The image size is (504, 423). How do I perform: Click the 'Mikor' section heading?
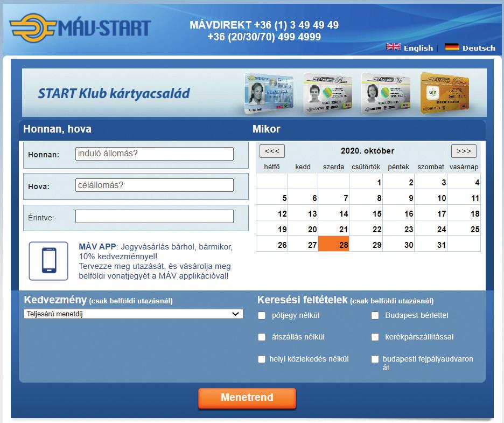pyautogui.click(x=267, y=129)
